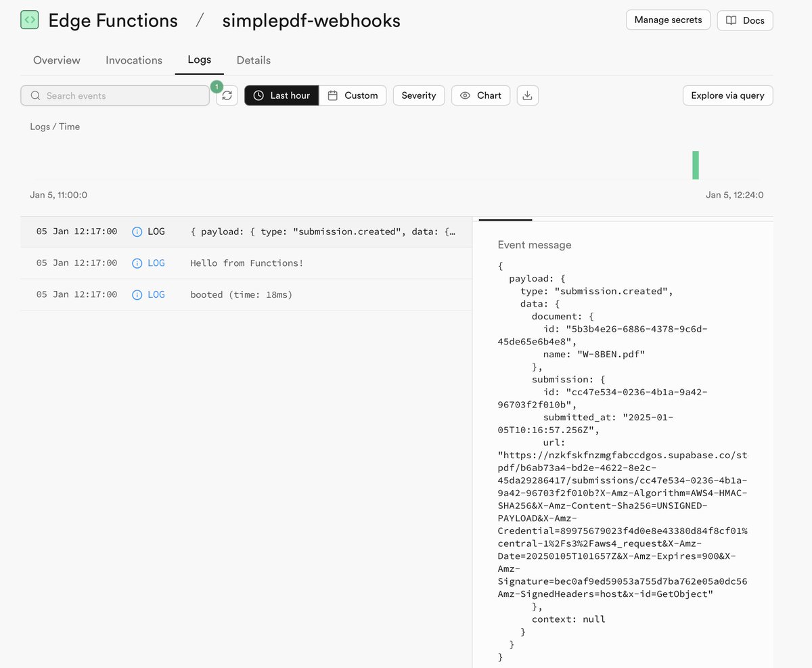Select the Last hour time range

pyautogui.click(x=281, y=95)
